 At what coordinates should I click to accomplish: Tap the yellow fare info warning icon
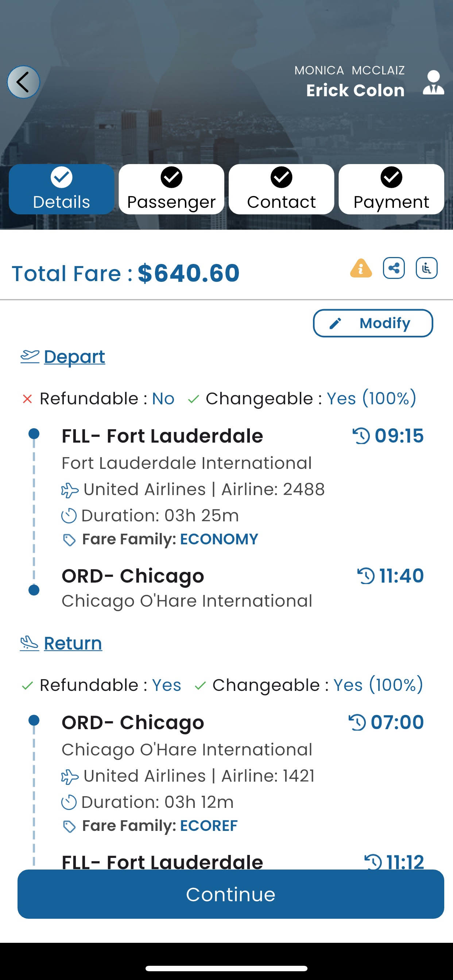point(360,268)
